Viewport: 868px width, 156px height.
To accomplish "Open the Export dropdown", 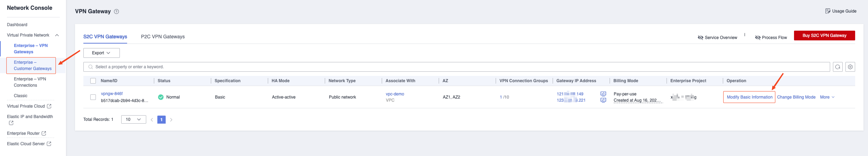I will tap(101, 53).
